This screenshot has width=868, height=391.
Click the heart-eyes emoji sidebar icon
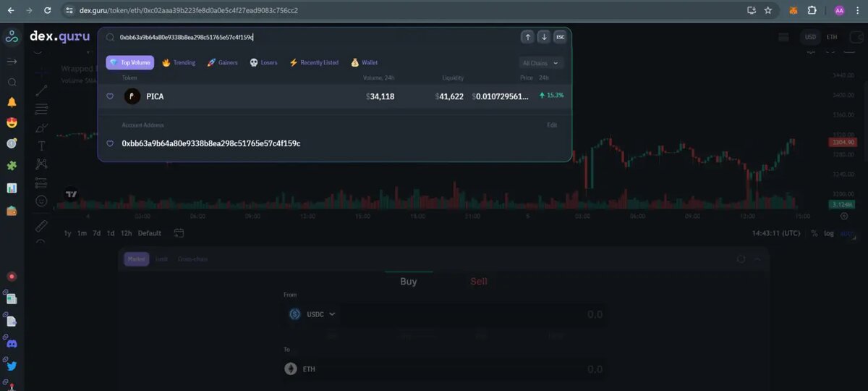pos(12,123)
